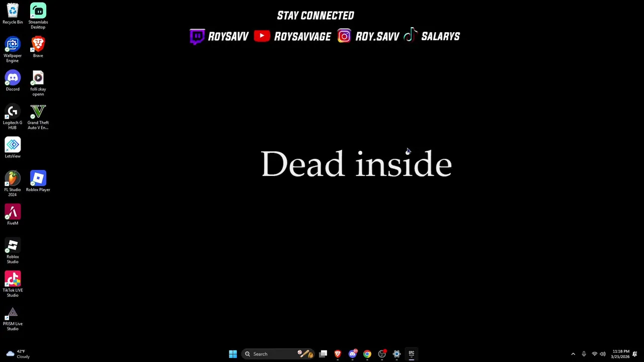Open the gear Settings app in taskbar
This screenshot has height=362, width=644.
[396, 354]
